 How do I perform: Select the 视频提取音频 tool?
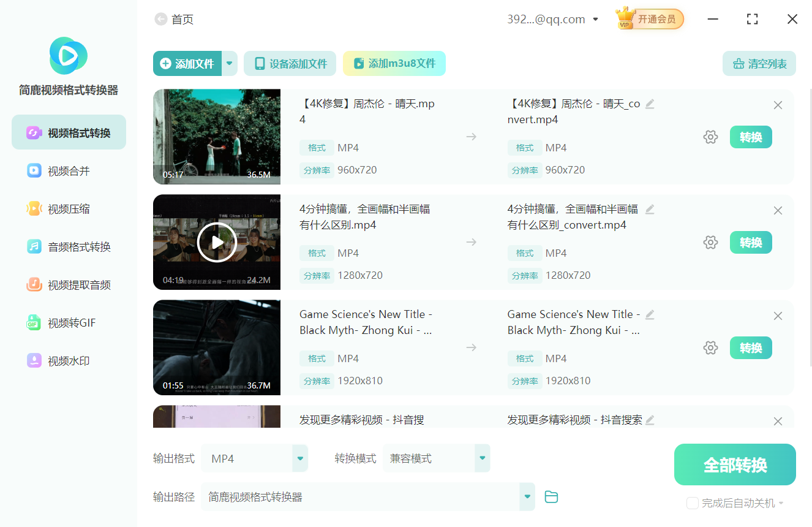tap(68, 284)
